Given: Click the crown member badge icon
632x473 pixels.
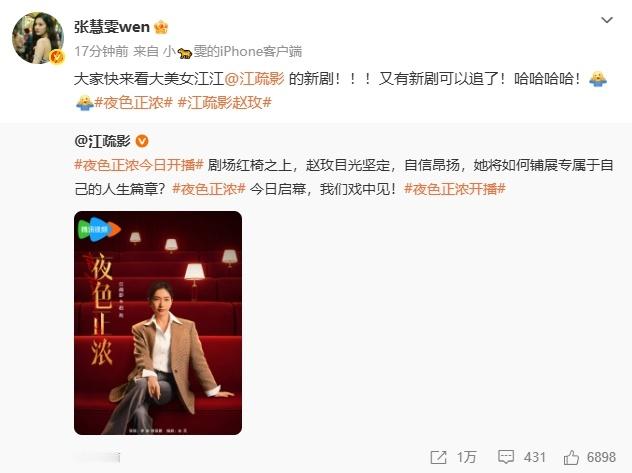Looking at the screenshot, I should click(x=161, y=27).
